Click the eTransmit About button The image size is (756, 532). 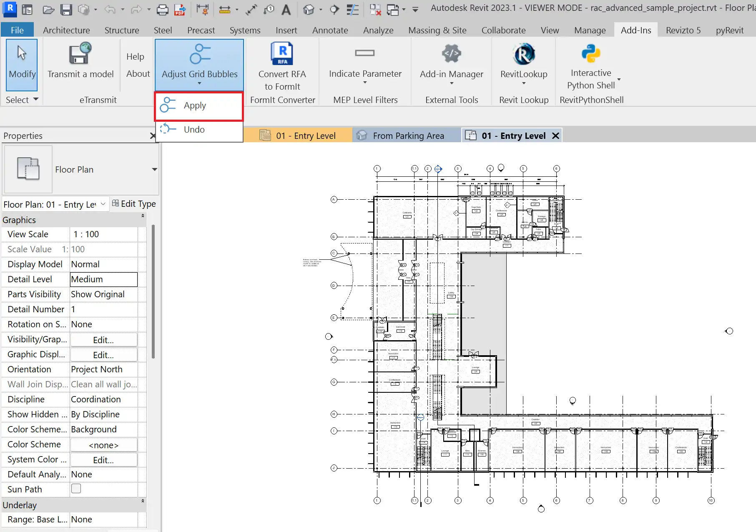[138, 74]
